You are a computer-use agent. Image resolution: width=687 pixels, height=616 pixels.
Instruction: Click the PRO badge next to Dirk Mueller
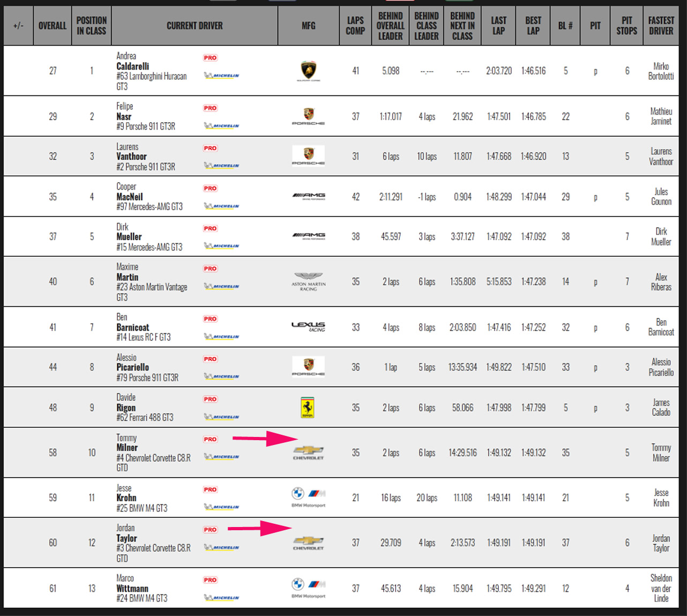[210, 228]
